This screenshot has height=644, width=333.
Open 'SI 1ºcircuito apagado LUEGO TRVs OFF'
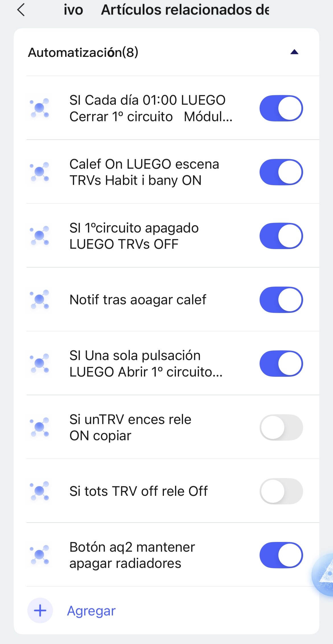[x=134, y=236]
